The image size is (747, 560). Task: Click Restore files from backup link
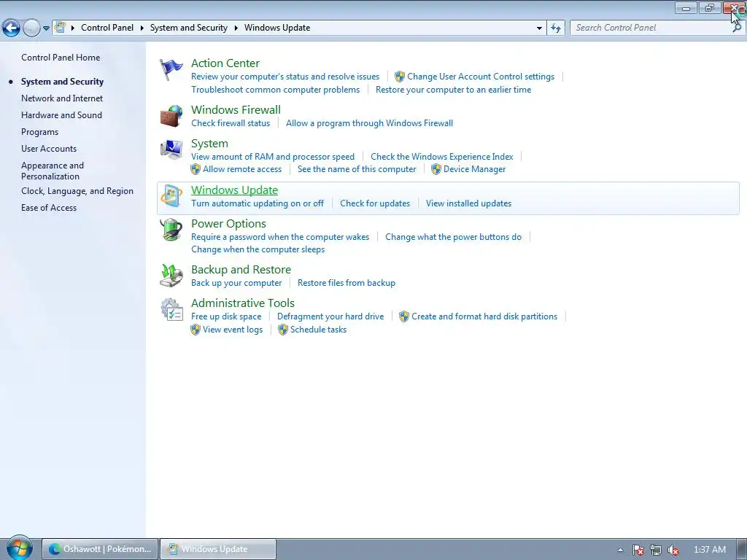pos(347,283)
